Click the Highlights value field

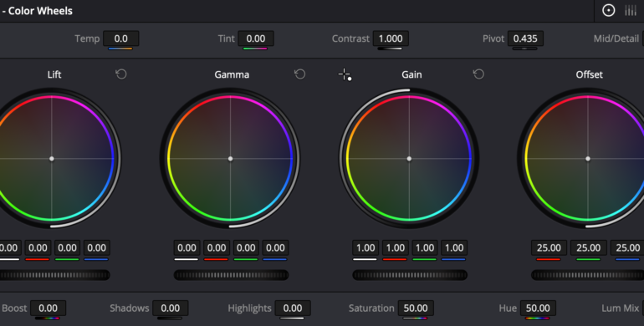click(293, 308)
